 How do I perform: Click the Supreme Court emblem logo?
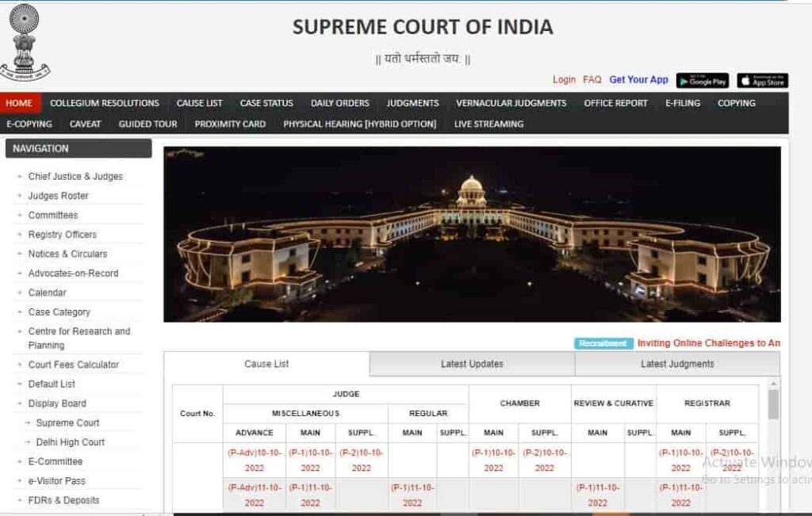25,41
